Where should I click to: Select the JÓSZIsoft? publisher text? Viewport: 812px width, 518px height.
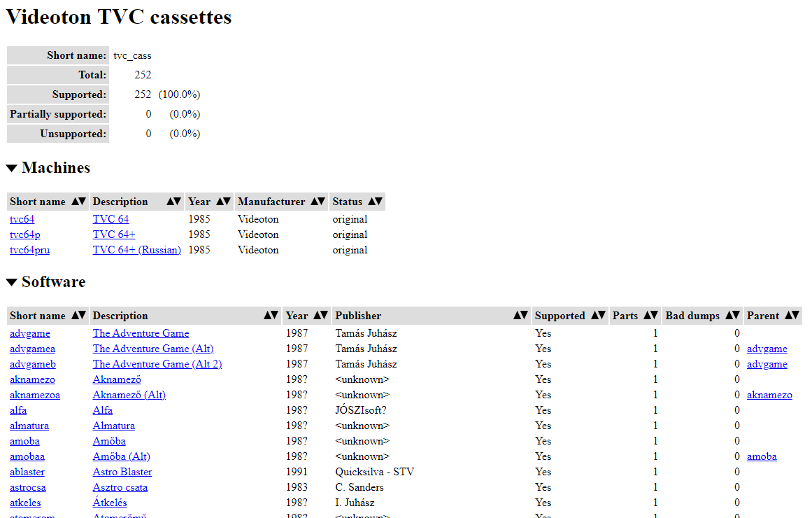click(360, 411)
